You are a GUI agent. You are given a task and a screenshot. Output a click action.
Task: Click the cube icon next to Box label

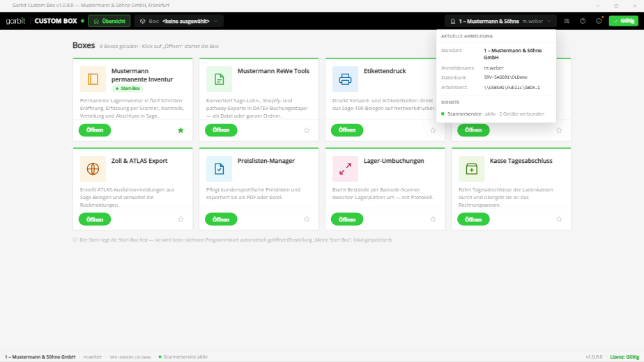(142, 21)
